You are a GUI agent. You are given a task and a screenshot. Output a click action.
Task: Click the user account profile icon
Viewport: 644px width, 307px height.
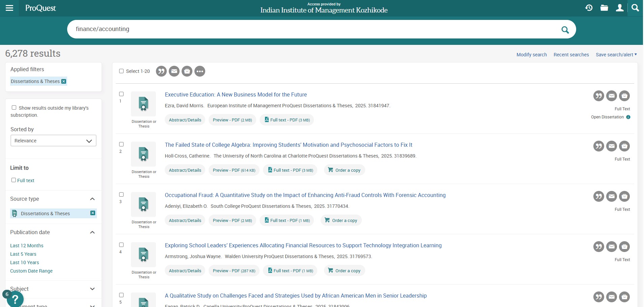pyautogui.click(x=619, y=8)
